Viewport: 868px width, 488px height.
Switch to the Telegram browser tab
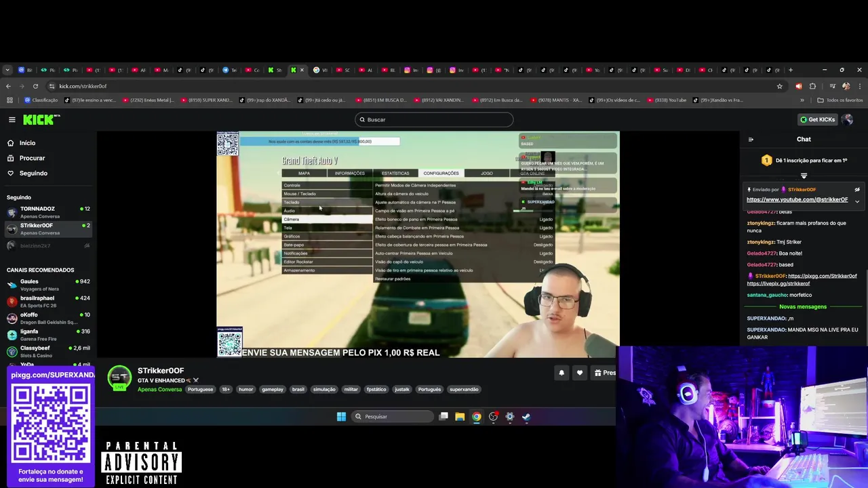click(229, 70)
